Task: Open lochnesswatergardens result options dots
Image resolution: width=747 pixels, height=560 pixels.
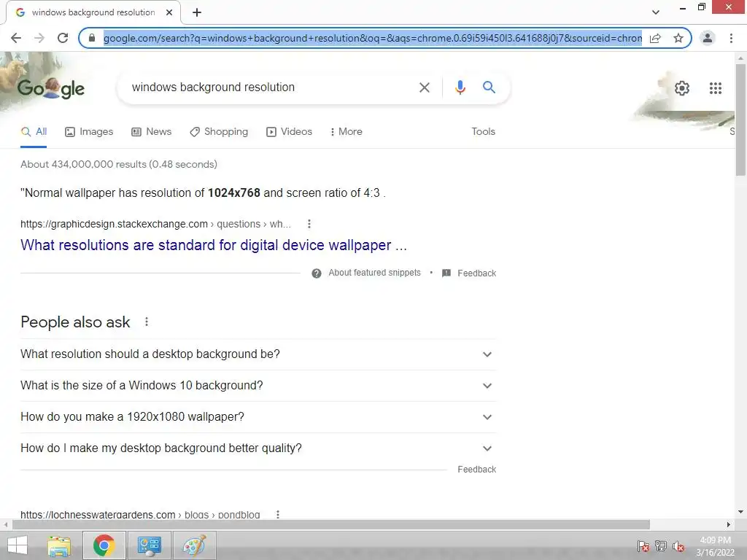Action: click(278, 514)
